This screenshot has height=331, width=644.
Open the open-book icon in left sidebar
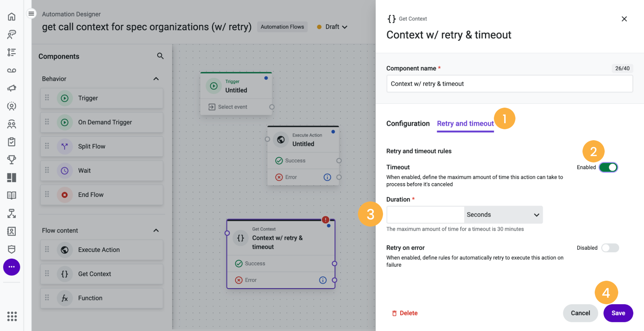[x=12, y=195]
